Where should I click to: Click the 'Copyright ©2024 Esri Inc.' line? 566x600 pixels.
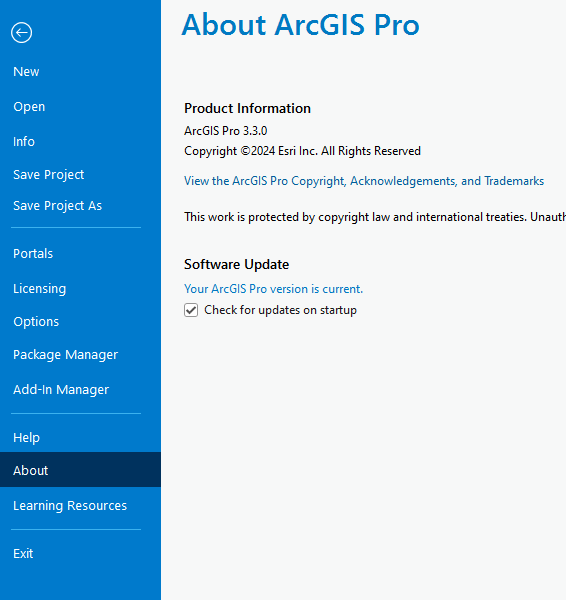tap(302, 151)
